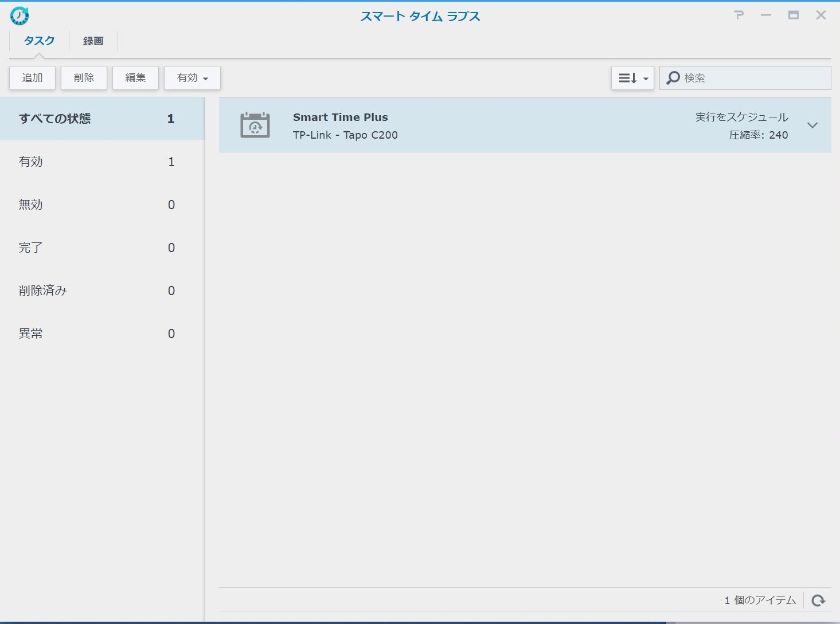840x624 pixels.
Task: Click the 削除 button
Action: tap(84, 78)
